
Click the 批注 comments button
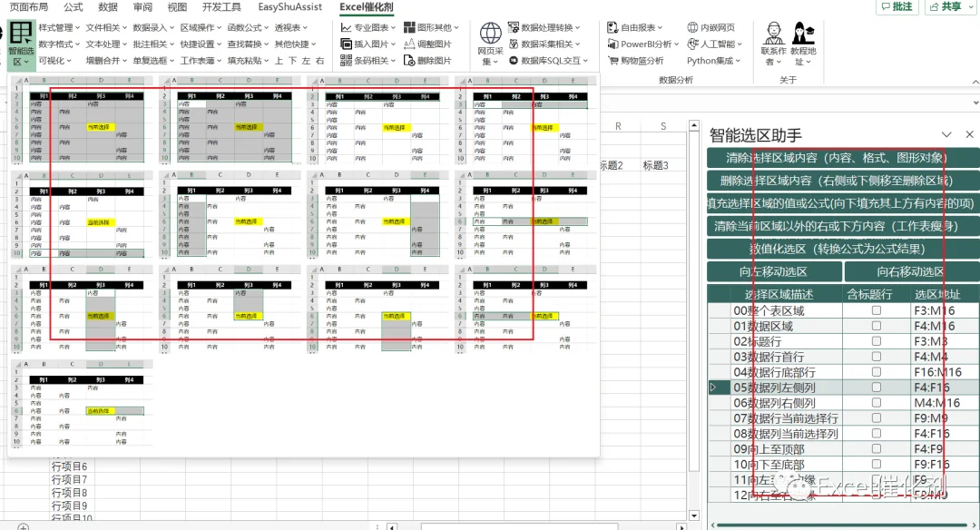[x=897, y=7]
